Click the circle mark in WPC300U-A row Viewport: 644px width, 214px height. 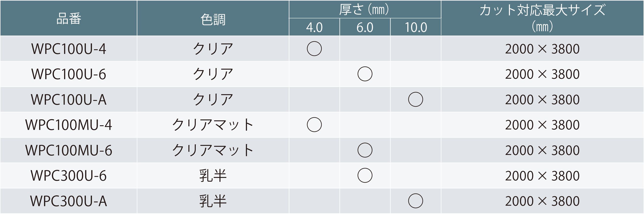(415, 201)
